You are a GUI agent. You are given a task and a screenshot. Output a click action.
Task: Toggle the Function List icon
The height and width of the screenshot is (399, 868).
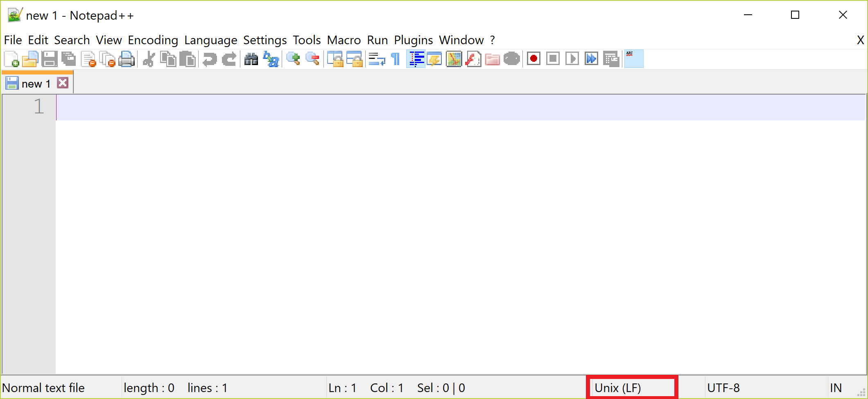(473, 59)
